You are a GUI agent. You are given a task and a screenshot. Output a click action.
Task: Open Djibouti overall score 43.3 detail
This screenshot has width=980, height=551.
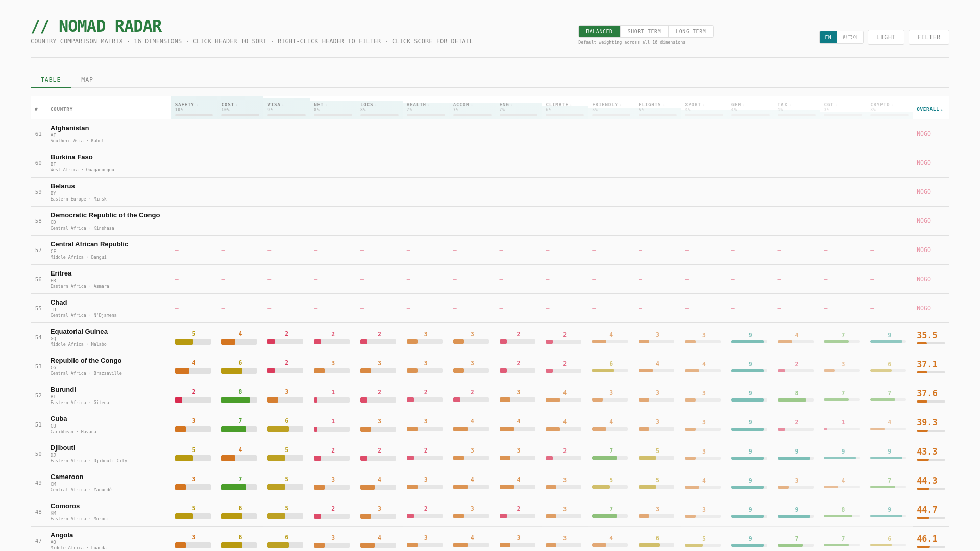tap(927, 452)
